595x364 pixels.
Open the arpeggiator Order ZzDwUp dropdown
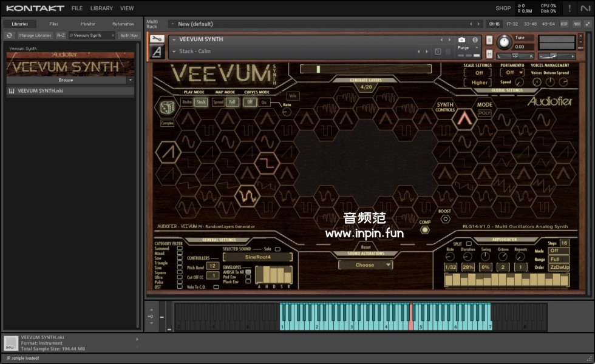pos(560,268)
